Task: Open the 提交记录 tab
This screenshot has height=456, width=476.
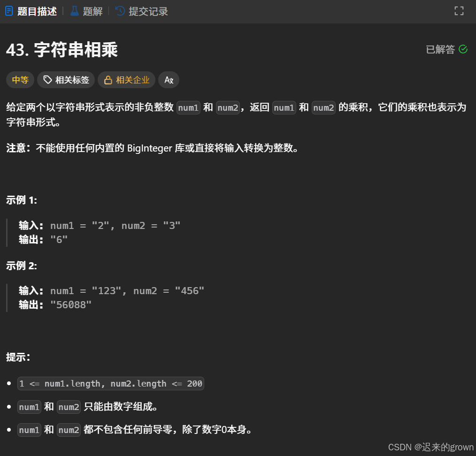Action: 142,12
